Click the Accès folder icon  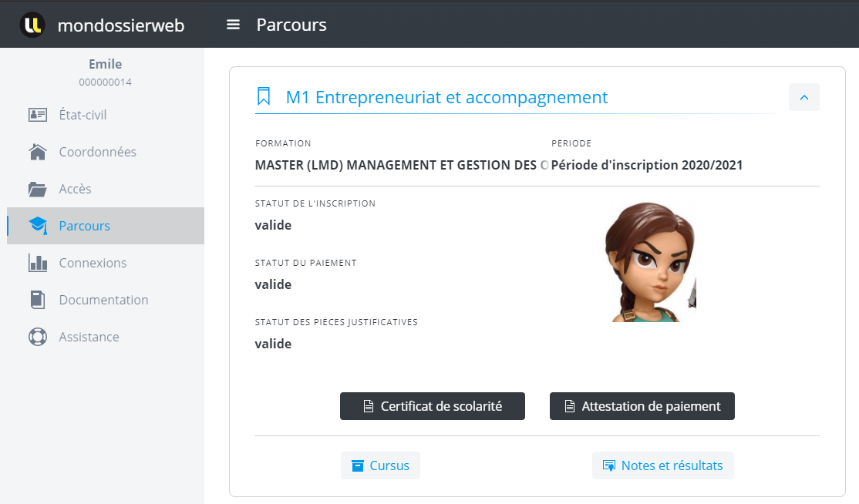click(38, 189)
